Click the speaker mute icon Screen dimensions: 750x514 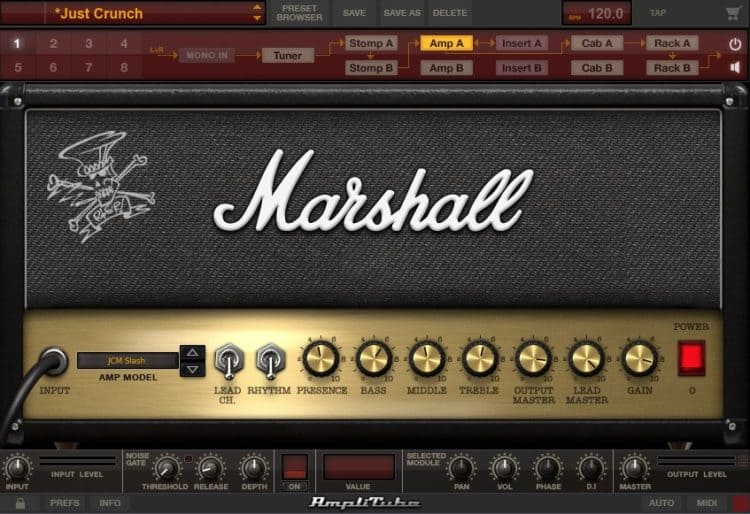(x=735, y=67)
